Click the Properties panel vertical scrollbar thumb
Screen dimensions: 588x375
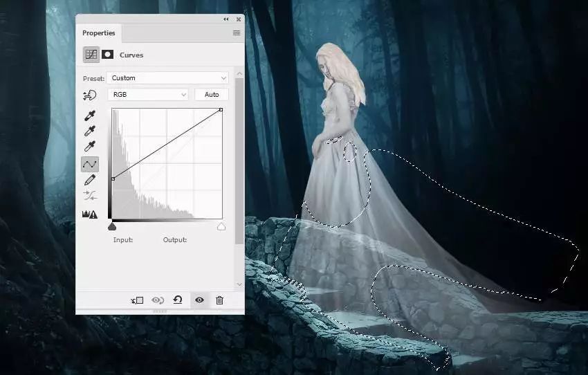pyautogui.click(x=239, y=161)
